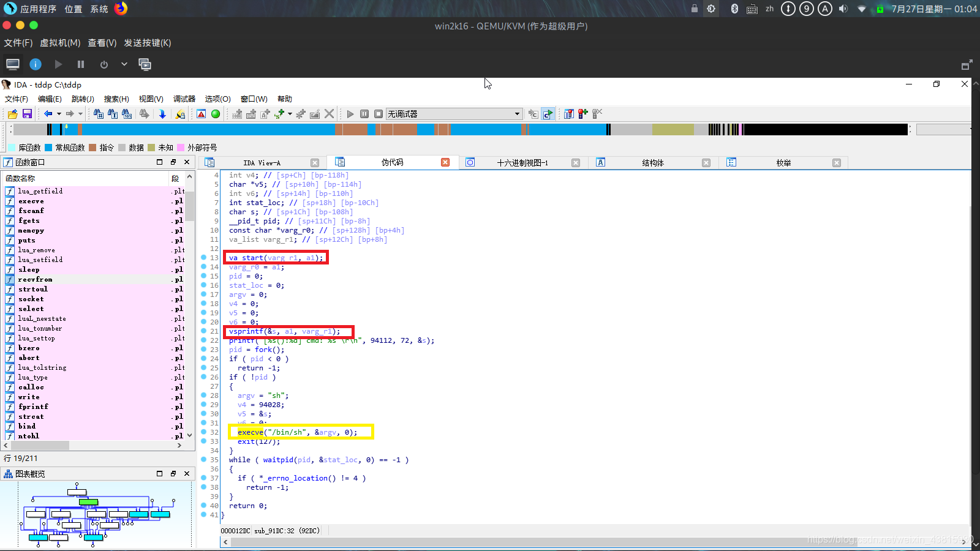Click the functions list horizontal scrollbar right arrow

(x=179, y=446)
